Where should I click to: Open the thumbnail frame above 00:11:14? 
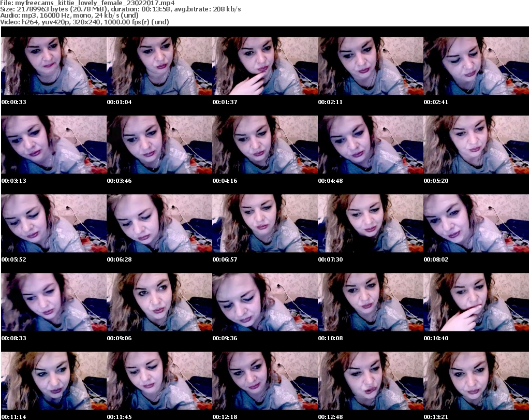coord(54,381)
